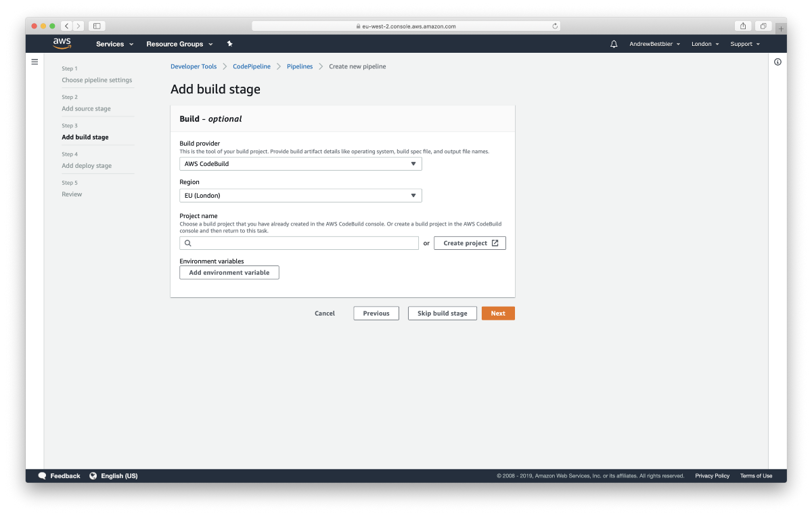Open the Support dropdown menu
This screenshot has width=812, height=516.
click(x=745, y=44)
